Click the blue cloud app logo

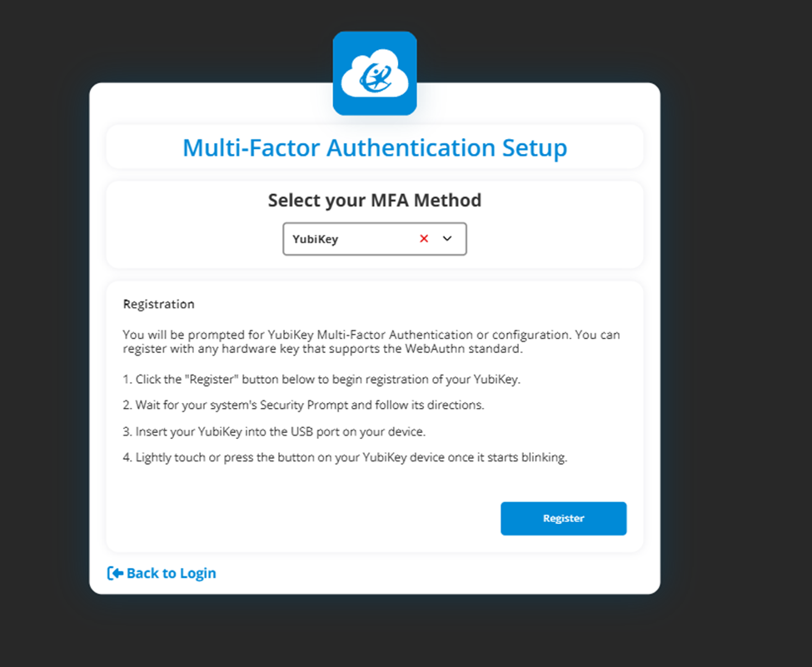(x=375, y=73)
